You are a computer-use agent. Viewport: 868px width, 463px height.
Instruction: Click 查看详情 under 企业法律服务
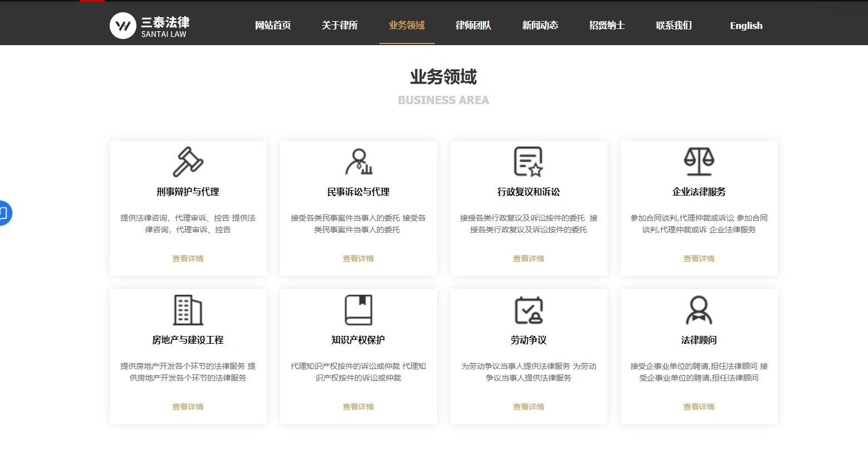[x=699, y=259]
